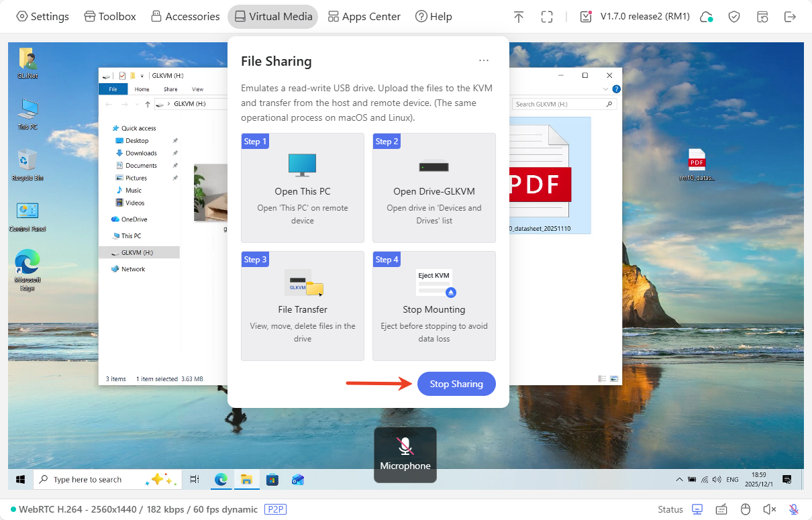
Task: Click the logout icon at top right
Action: pyautogui.click(x=791, y=17)
